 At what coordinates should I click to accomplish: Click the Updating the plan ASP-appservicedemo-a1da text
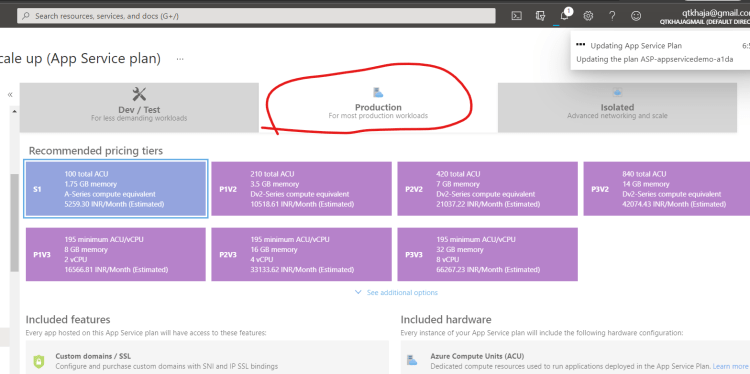(655, 59)
